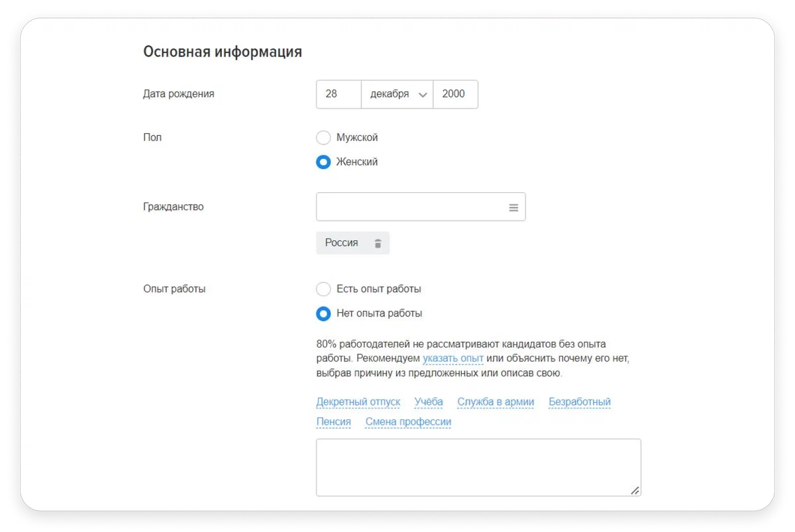The image size is (795, 532).
Task: Select the Женский gender radio button
Action: [323, 162]
